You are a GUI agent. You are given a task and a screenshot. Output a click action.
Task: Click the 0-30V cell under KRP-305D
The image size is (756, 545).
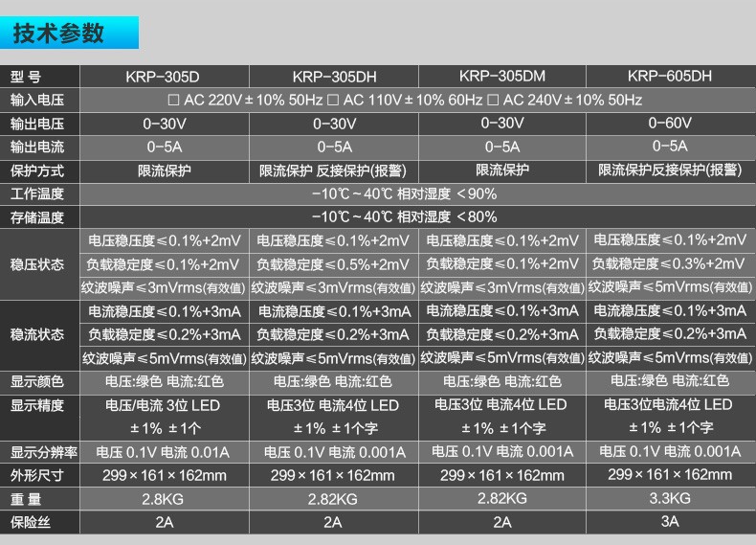(164, 124)
